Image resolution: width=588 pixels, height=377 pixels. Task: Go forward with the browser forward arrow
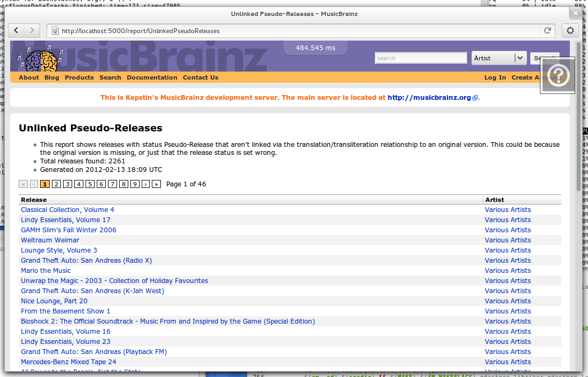32,30
